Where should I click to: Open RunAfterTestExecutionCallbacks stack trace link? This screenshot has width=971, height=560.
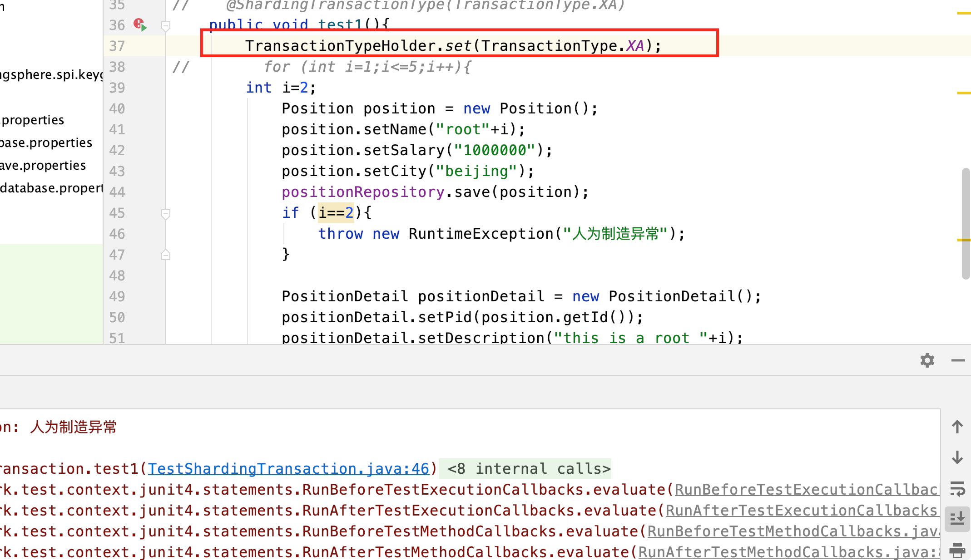(x=802, y=511)
